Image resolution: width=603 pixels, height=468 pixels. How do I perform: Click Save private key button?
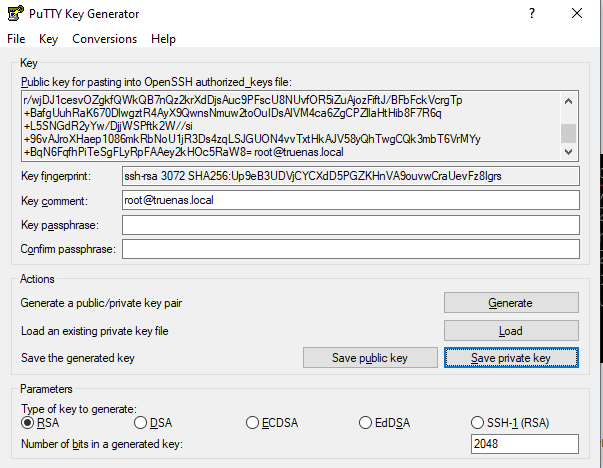511,358
